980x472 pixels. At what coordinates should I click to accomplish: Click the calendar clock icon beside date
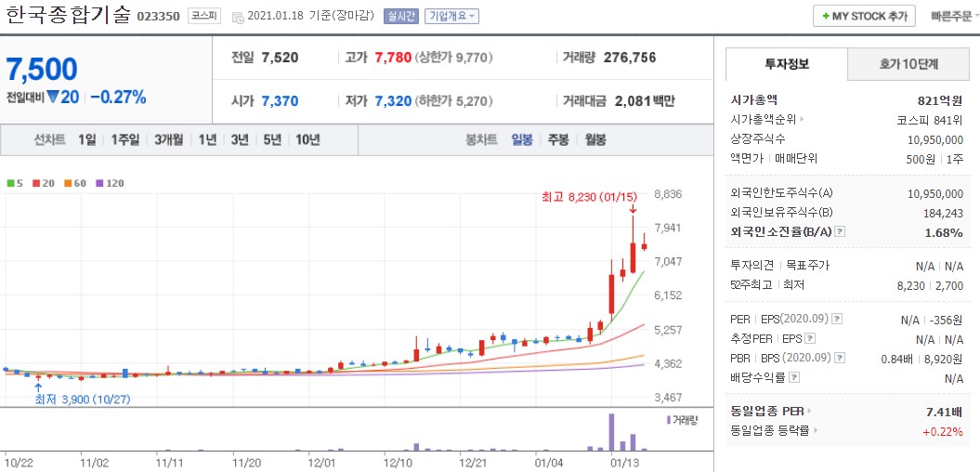point(238,18)
